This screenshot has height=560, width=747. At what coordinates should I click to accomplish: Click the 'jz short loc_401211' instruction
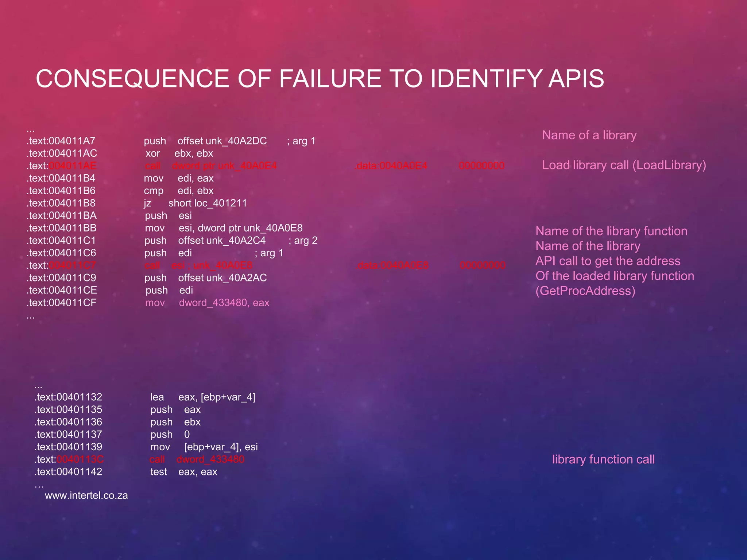pyautogui.click(x=196, y=203)
